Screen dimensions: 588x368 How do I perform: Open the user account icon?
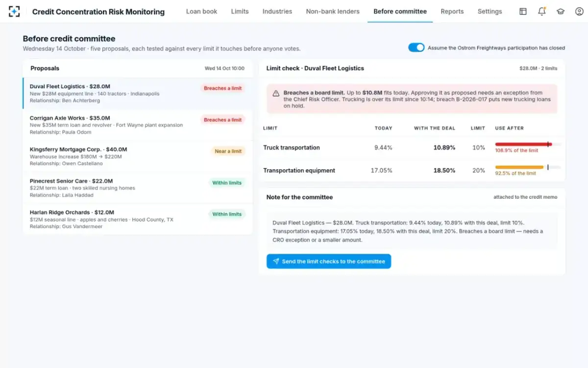(x=579, y=11)
